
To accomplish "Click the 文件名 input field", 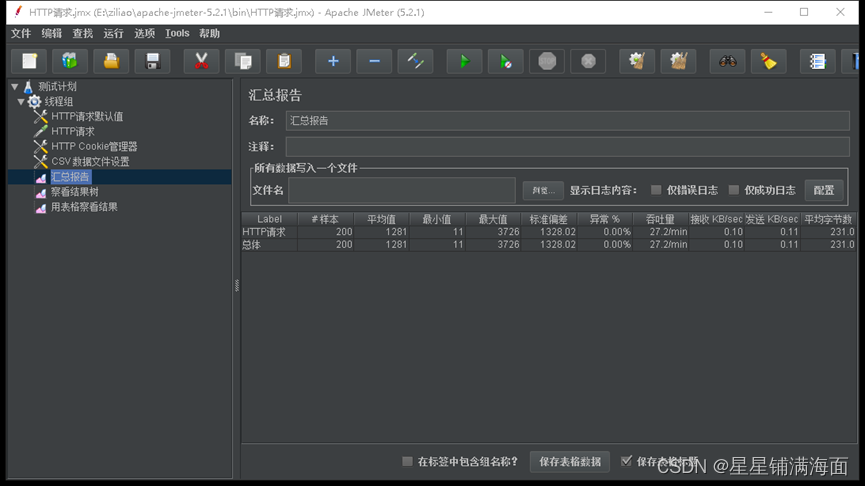I will (402, 190).
